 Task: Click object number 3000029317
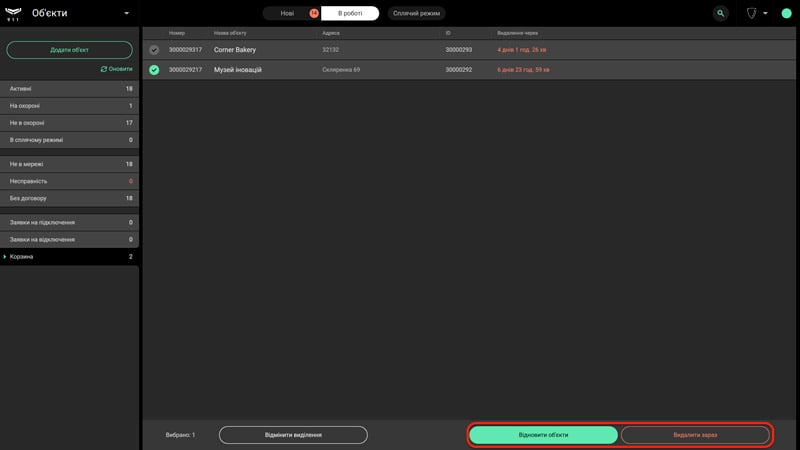[185, 50]
